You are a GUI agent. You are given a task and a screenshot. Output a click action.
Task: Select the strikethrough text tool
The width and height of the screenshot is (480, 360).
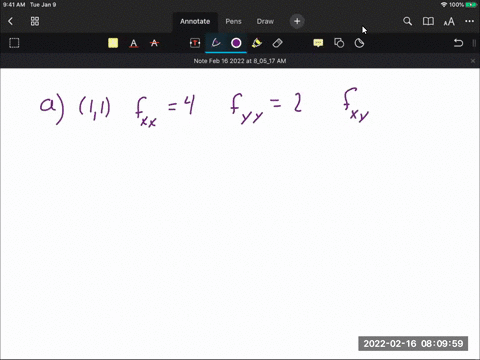[154, 43]
